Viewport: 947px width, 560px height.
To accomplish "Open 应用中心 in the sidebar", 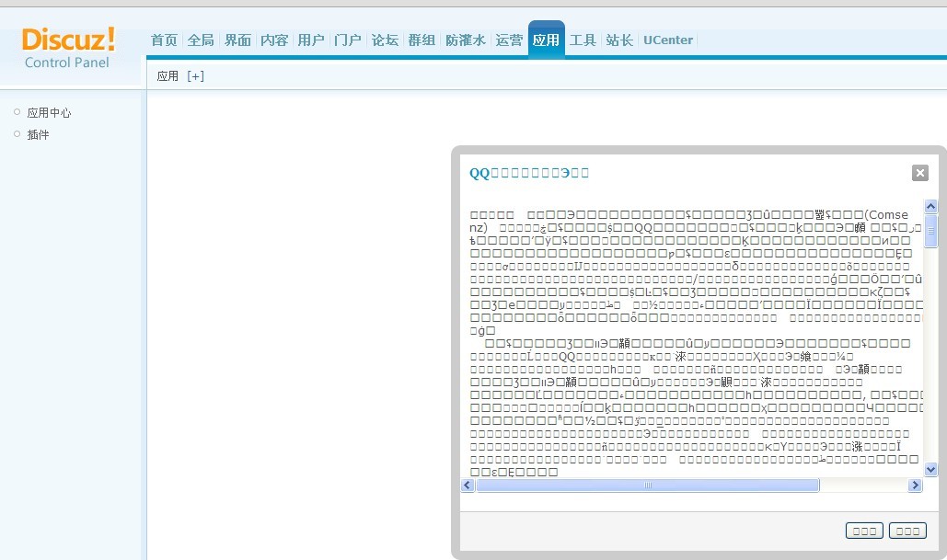I will 49,113.
